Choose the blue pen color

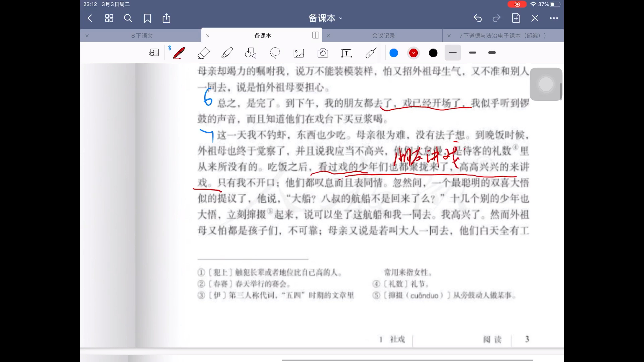click(x=394, y=53)
